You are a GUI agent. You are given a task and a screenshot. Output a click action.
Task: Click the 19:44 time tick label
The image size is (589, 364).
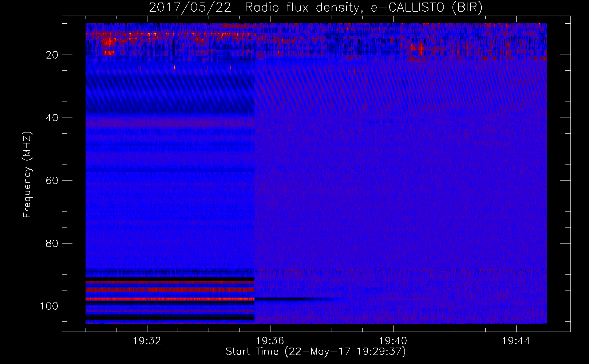[516, 341]
